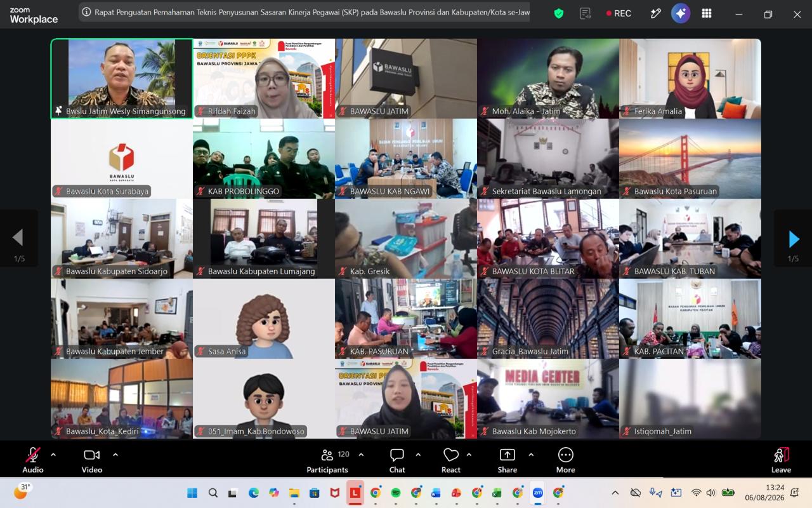Click name label KAB. PACITAN
The image size is (812, 508).
(x=659, y=351)
